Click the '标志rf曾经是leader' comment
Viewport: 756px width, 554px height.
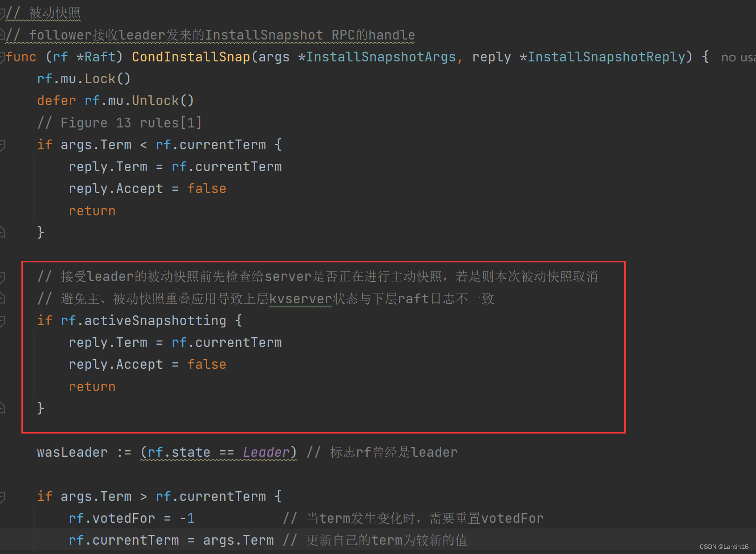pos(382,452)
